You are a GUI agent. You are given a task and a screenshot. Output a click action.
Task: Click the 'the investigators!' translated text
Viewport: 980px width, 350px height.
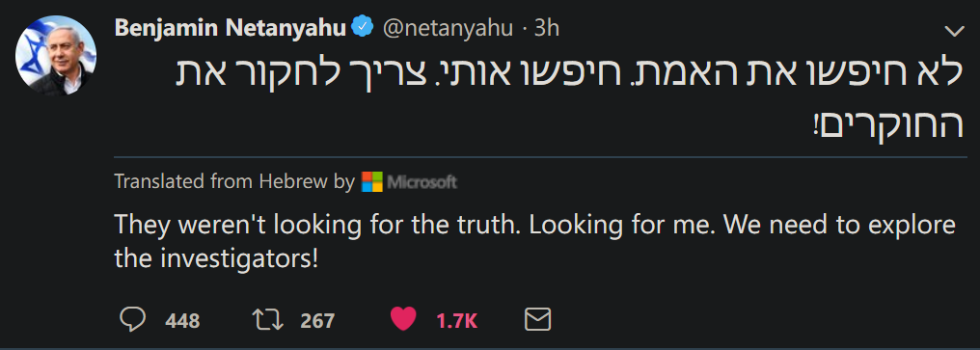pos(216,258)
